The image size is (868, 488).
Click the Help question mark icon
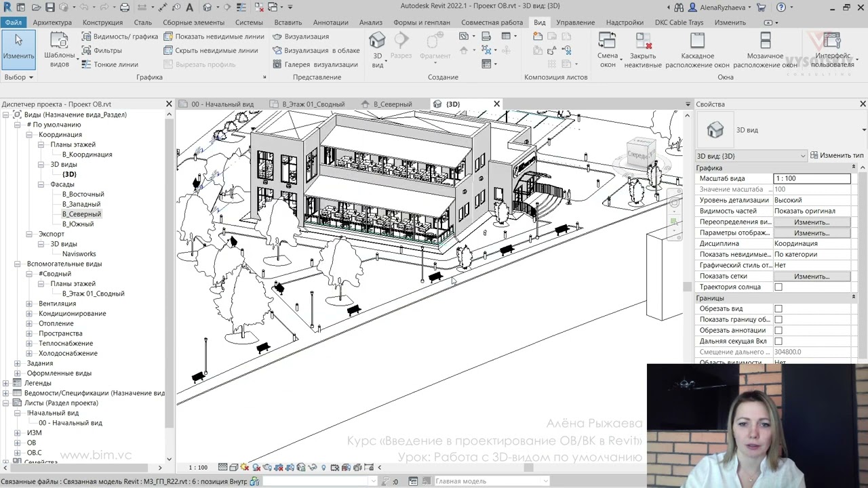(781, 7)
